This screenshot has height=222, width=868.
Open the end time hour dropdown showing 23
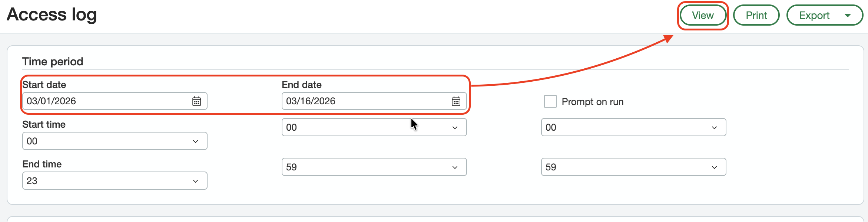(x=115, y=180)
